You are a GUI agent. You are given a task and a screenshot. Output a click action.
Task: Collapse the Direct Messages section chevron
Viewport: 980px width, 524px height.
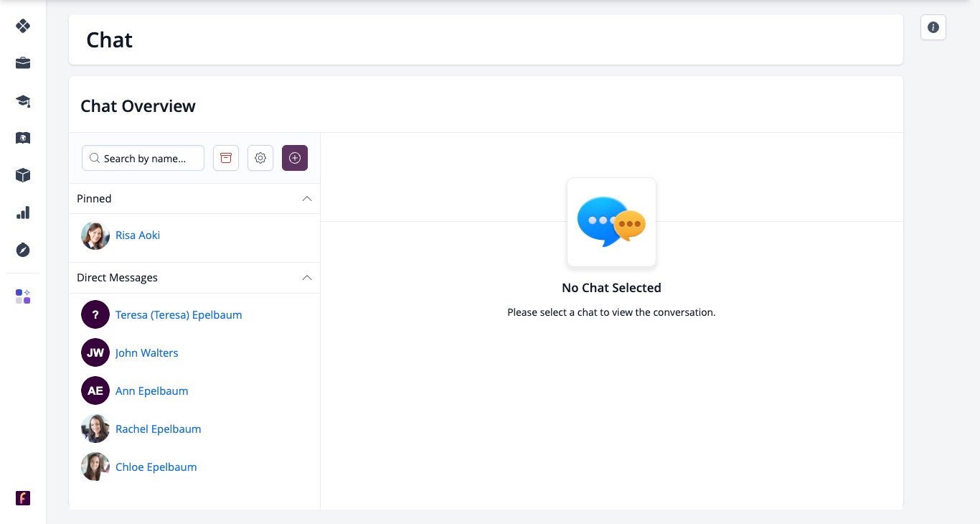pyautogui.click(x=307, y=277)
